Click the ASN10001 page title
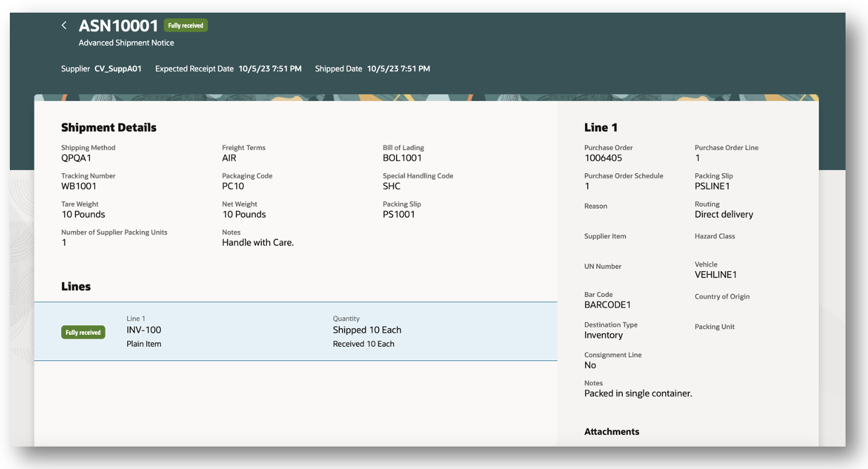Image resolution: width=868 pixels, height=469 pixels. 119,25
